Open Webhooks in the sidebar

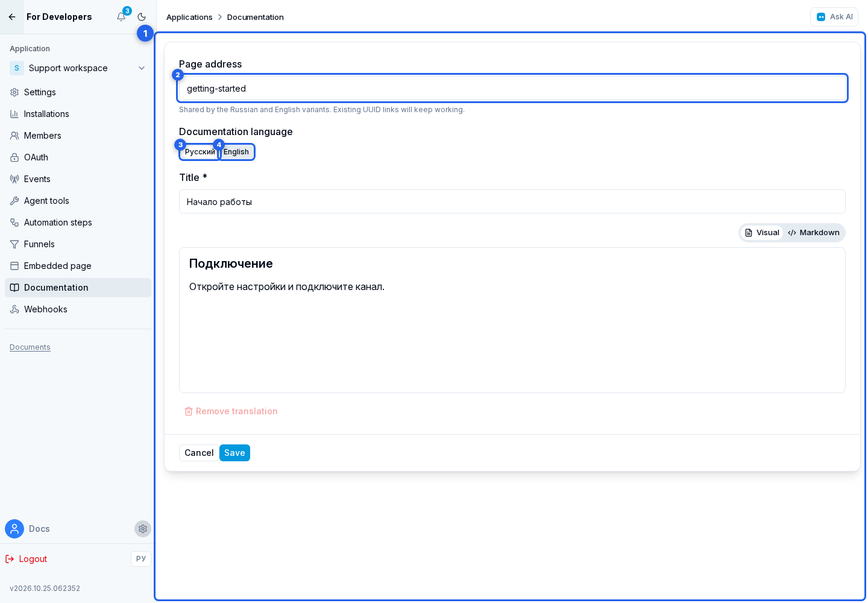(78, 309)
